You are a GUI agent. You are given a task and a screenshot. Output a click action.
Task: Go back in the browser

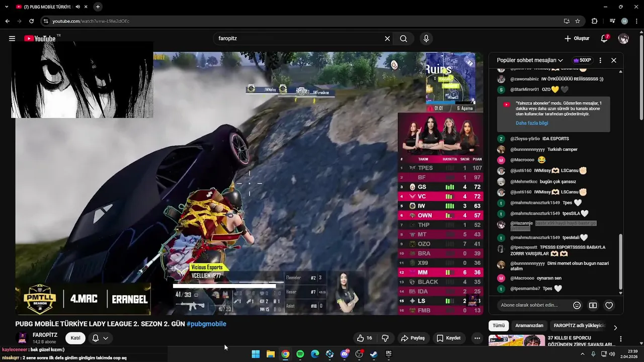pyautogui.click(x=7, y=21)
